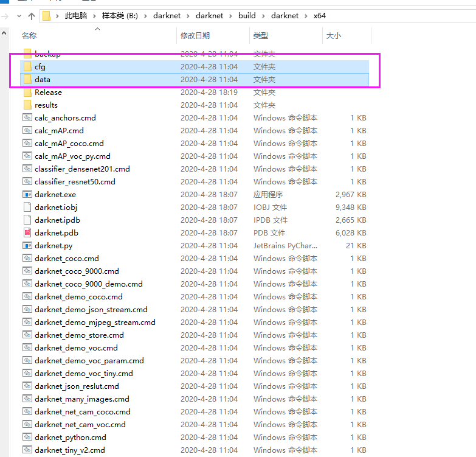
Task: Select the darknet_demo_voc_tiny.cmd file name
Action: (84, 373)
